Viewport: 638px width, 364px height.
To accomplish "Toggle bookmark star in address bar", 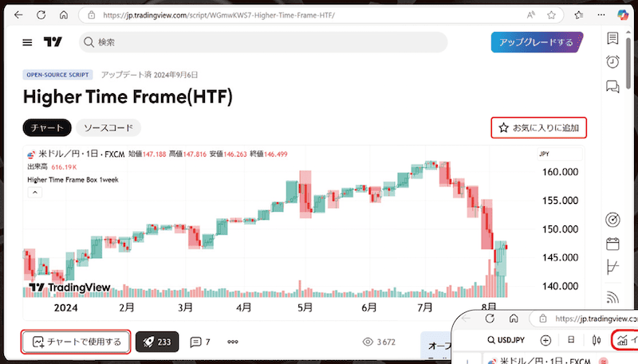I will click(551, 15).
